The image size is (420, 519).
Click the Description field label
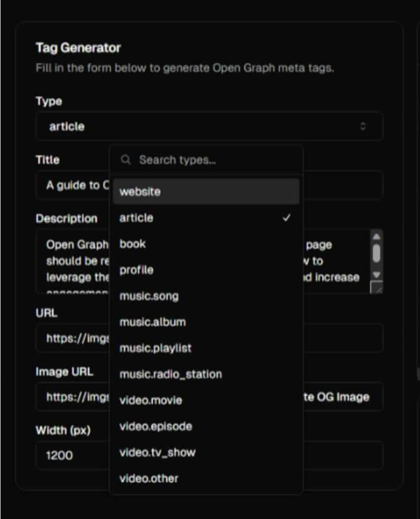point(67,219)
